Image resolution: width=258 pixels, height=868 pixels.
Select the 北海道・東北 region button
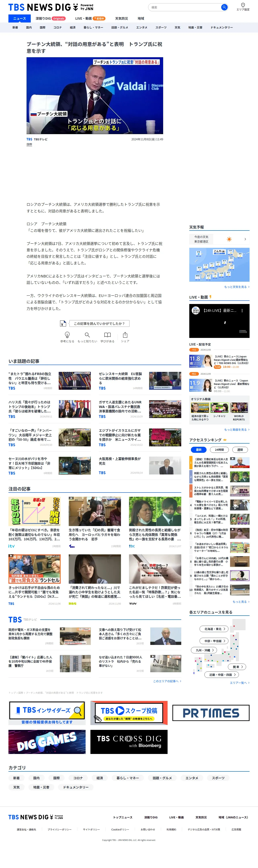214,629
